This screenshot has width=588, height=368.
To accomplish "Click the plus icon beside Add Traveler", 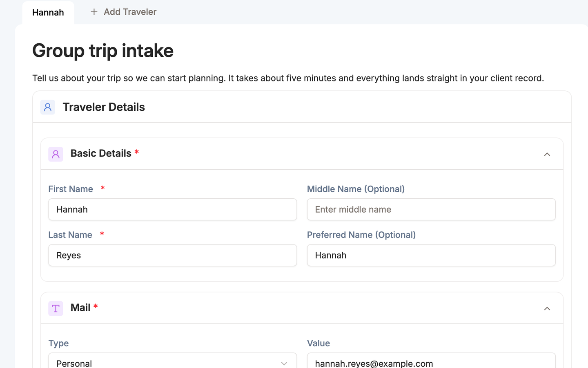I will pos(94,12).
